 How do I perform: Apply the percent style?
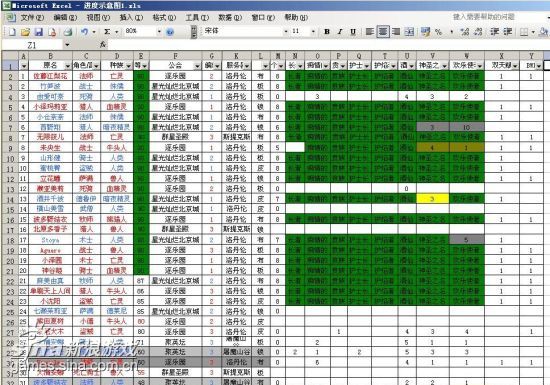pos(438,32)
